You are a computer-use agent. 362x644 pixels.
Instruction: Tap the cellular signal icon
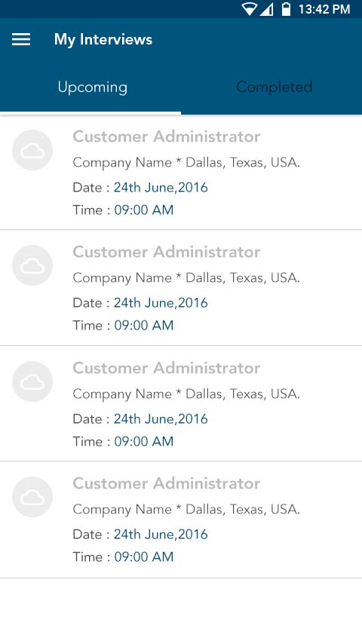267,9
